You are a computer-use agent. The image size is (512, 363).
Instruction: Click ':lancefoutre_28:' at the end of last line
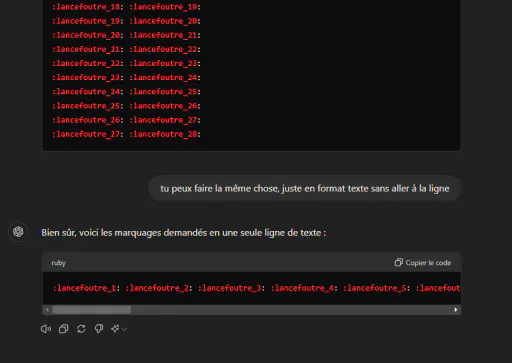165,134
